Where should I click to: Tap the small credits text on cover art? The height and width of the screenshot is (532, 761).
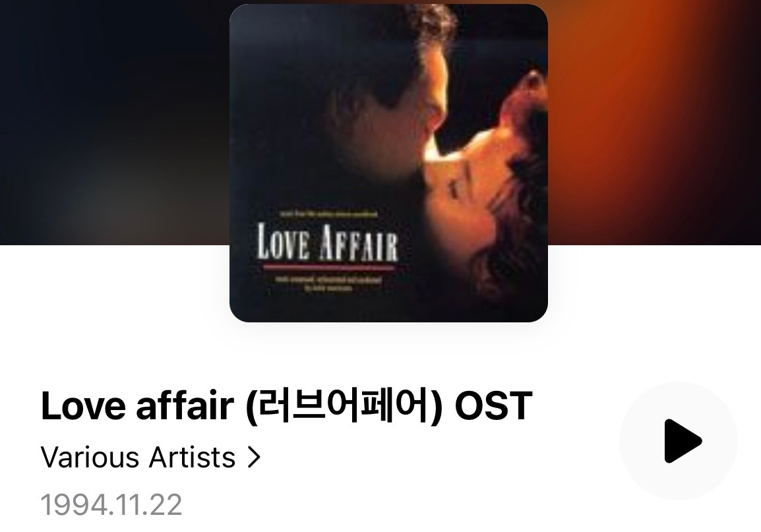328,283
